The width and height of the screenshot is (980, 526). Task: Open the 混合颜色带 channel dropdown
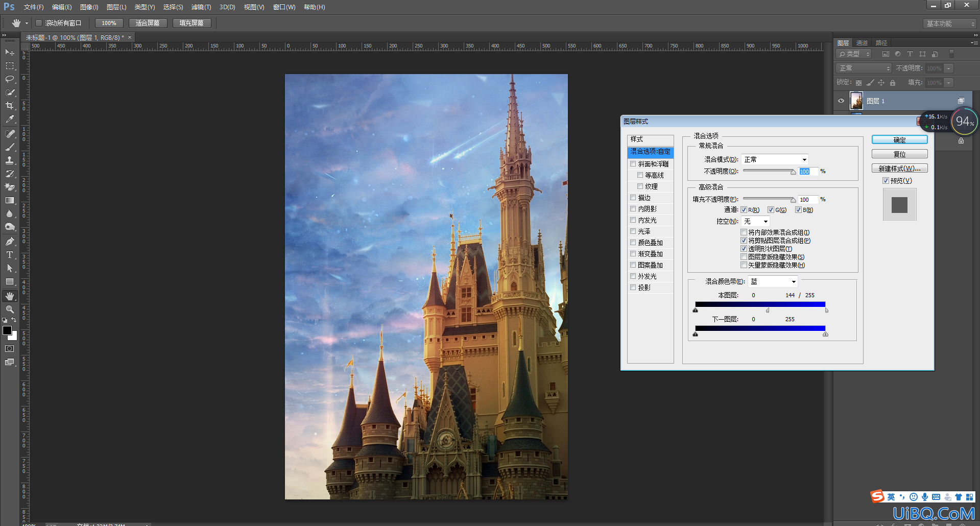[x=773, y=281]
